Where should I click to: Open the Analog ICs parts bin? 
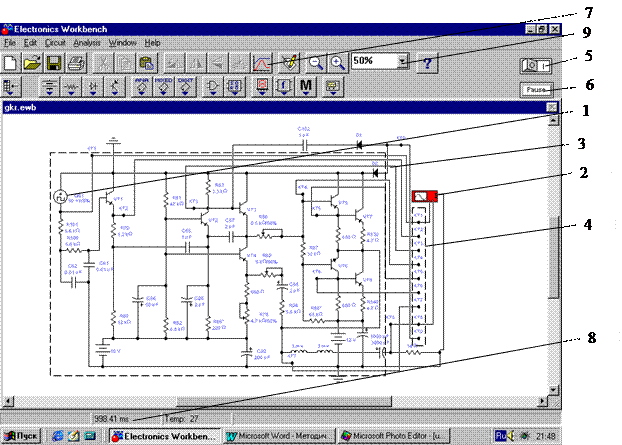coord(142,87)
